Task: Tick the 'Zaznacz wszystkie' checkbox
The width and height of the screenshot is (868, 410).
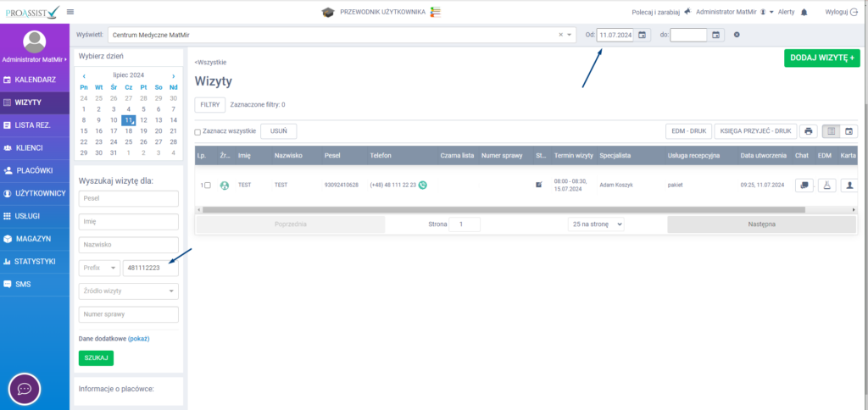Action: click(198, 132)
